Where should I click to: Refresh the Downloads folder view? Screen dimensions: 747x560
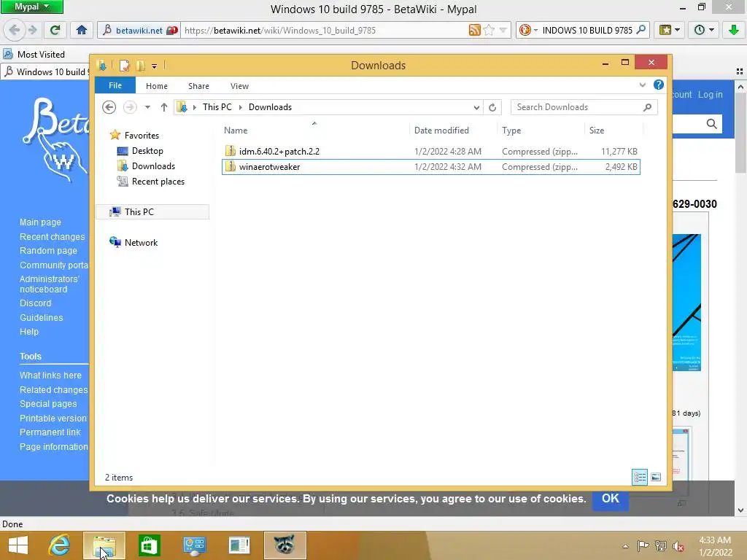point(492,107)
